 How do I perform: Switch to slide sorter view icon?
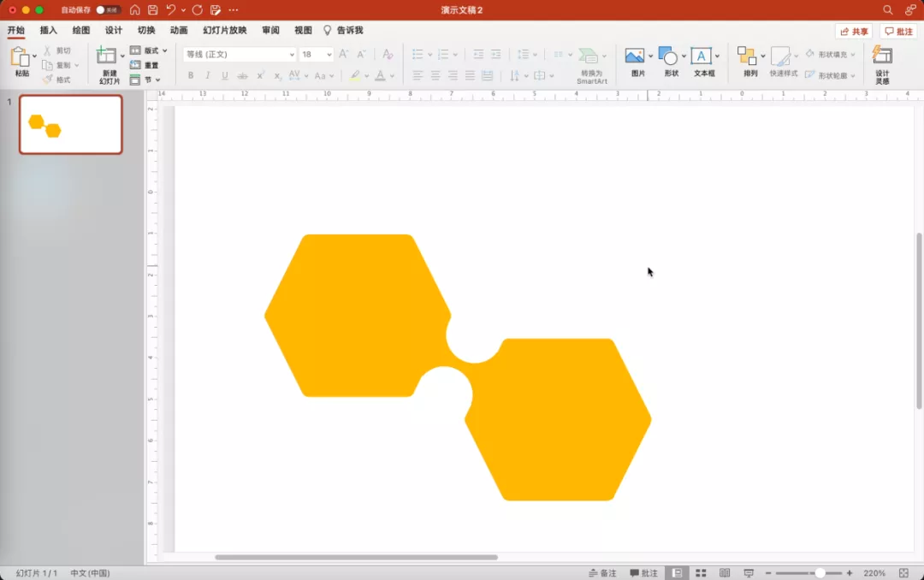coord(701,573)
